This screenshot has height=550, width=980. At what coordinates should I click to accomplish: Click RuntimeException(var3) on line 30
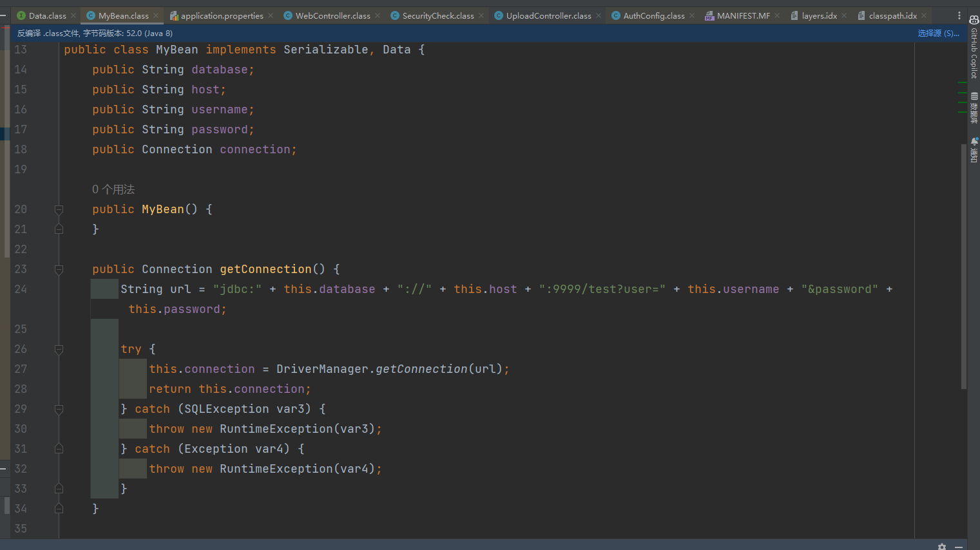pyautogui.click(x=298, y=429)
